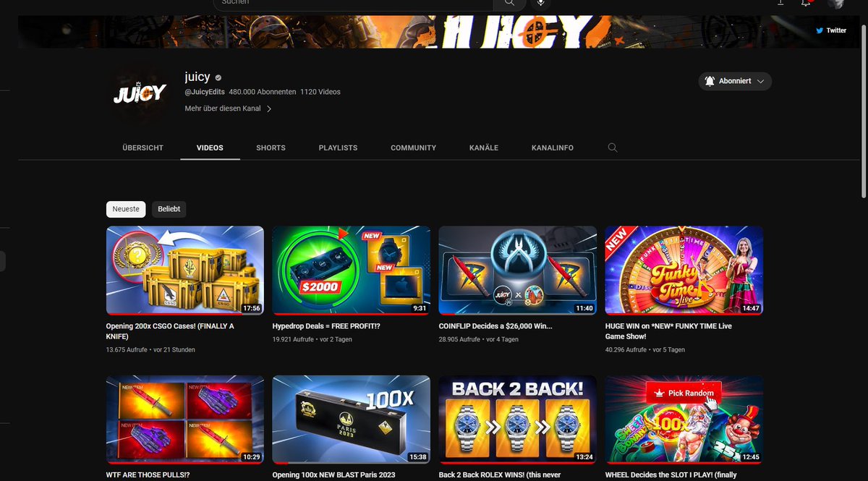This screenshot has width=868, height=481.
Task: Open the account avatar menu
Action: tap(836, 3)
